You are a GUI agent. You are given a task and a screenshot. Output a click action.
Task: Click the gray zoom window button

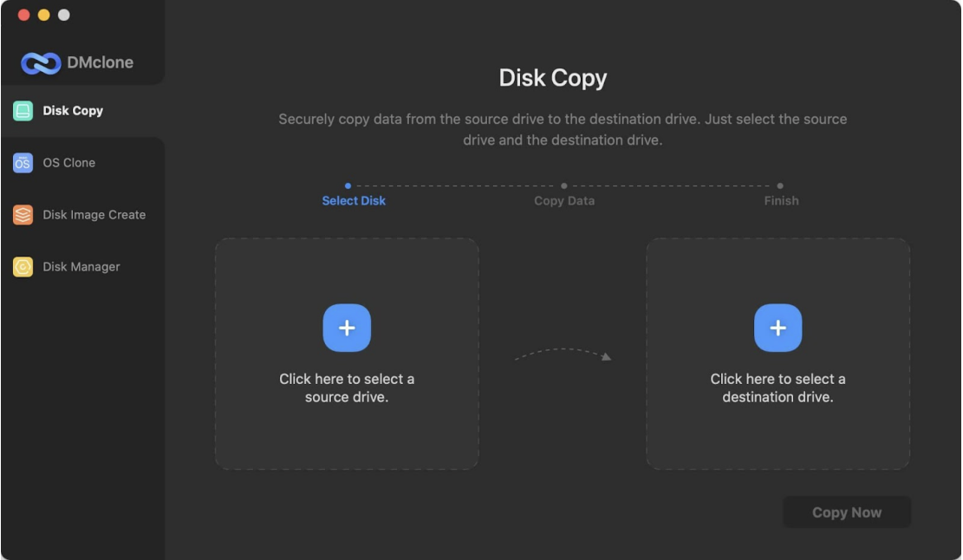[64, 15]
